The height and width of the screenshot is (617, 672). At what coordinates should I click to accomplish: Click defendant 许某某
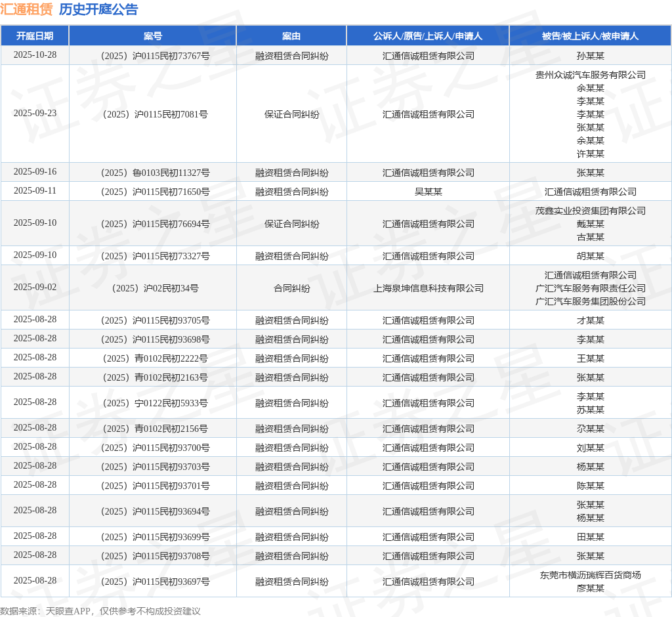pyautogui.click(x=590, y=154)
